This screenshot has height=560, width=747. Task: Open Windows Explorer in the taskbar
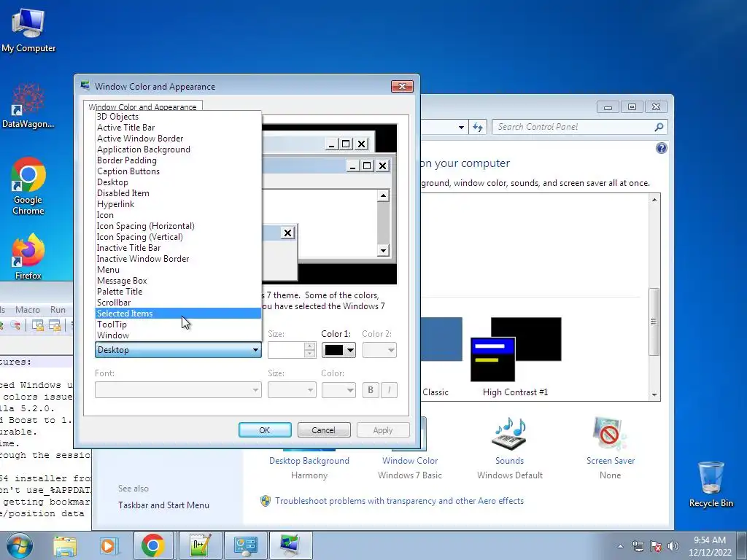click(65, 545)
